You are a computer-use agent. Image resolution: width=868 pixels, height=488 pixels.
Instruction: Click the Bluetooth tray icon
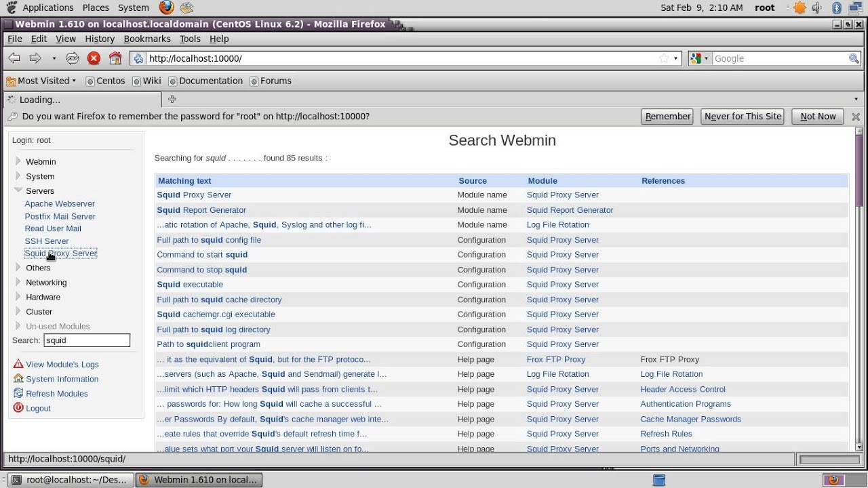point(836,7)
